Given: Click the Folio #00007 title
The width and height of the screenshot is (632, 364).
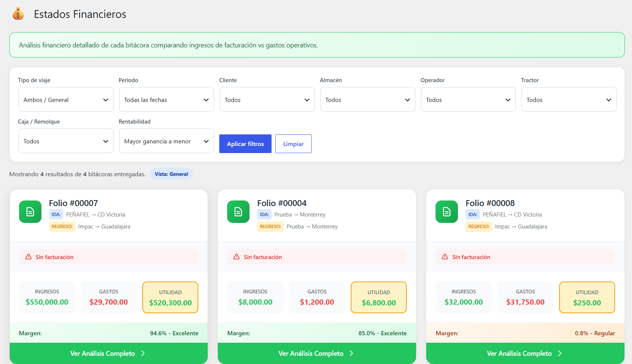Looking at the screenshot, I should [x=73, y=203].
